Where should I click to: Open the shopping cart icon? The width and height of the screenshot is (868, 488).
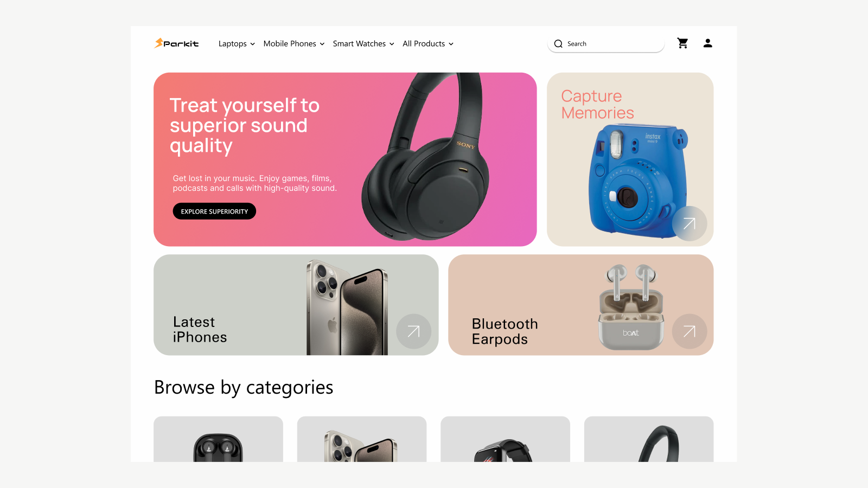pyautogui.click(x=682, y=43)
